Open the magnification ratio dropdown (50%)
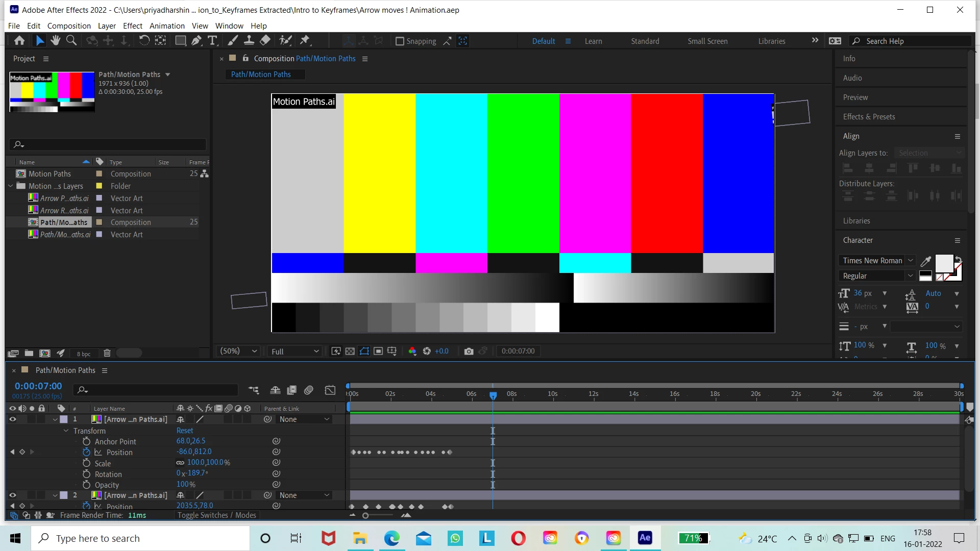980x551 pixels. (x=238, y=351)
